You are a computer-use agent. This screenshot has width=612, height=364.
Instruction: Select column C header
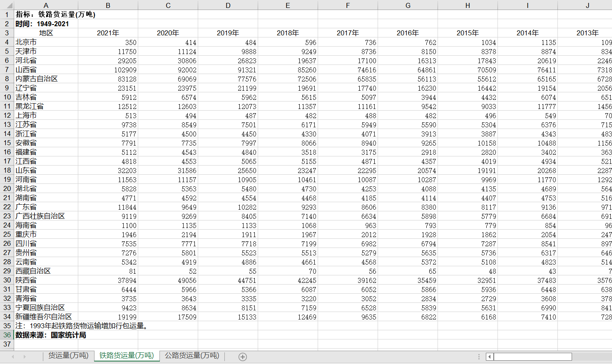click(168, 5)
